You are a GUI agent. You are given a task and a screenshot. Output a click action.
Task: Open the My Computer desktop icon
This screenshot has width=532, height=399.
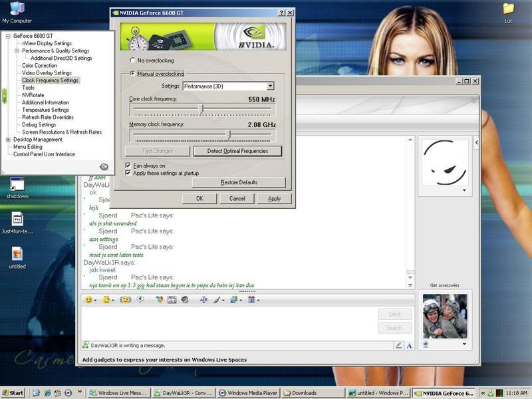click(17, 13)
